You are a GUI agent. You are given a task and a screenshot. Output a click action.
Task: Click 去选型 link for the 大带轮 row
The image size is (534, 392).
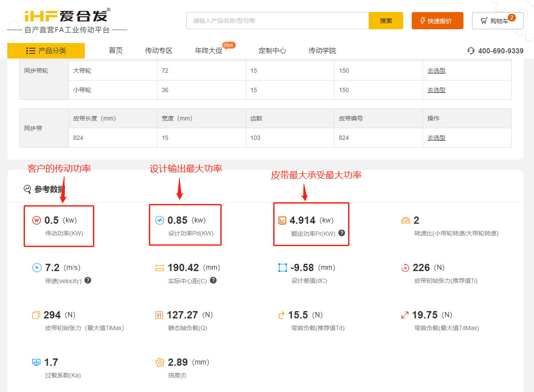436,71
